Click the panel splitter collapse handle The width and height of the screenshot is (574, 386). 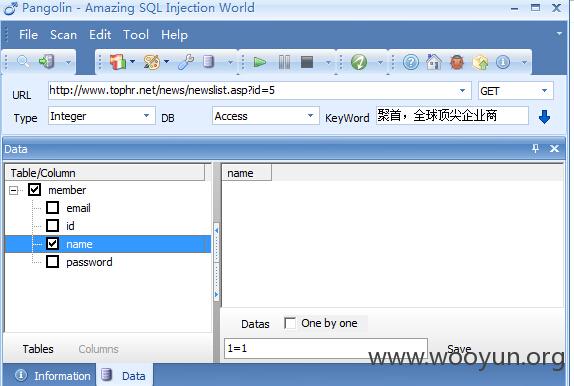point(216,262)
